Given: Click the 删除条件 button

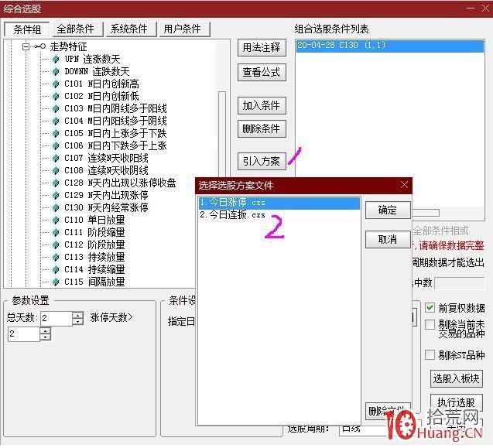Looking at the screenshot, I should coord(262,128).
